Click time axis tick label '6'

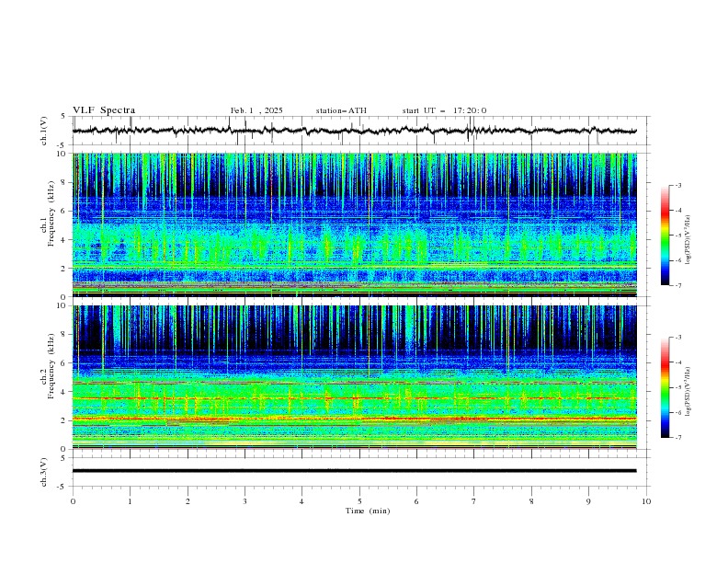click(416, 501)
